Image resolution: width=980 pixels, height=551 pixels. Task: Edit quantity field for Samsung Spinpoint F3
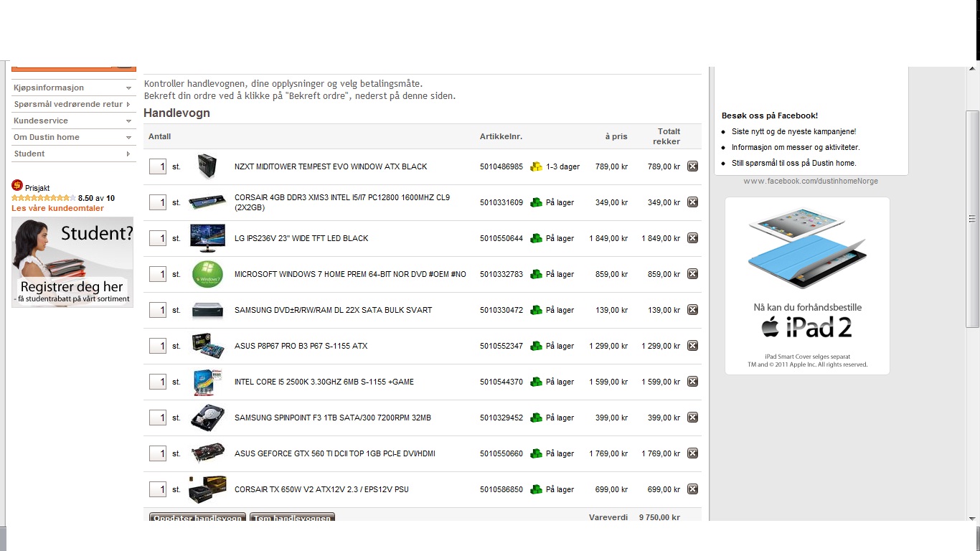pos(158,418)
